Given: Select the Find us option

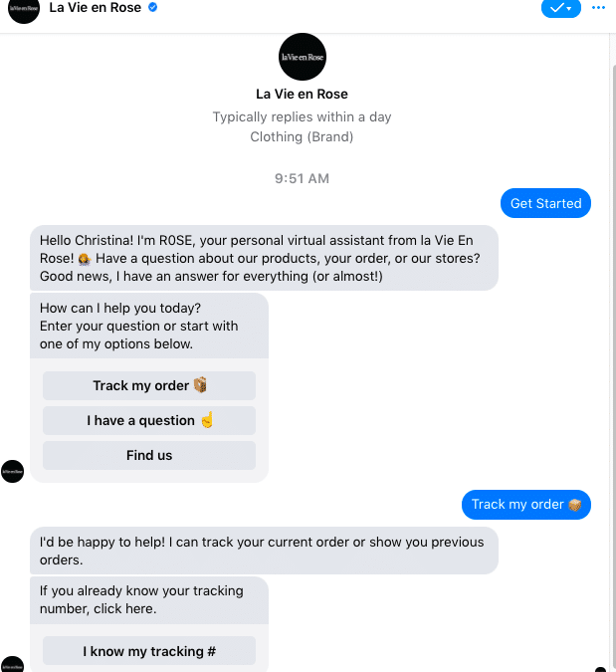Looking at the screenshot, I should tap(149, 455).
